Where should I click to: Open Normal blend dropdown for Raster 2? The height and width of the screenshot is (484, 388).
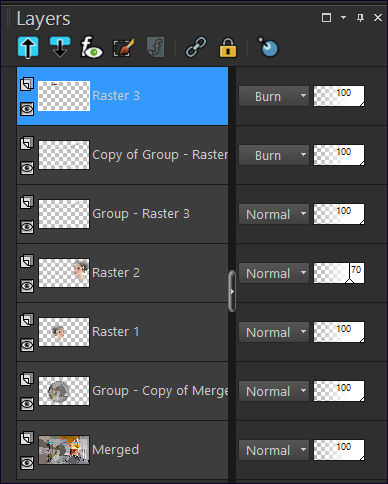point(274,273)
